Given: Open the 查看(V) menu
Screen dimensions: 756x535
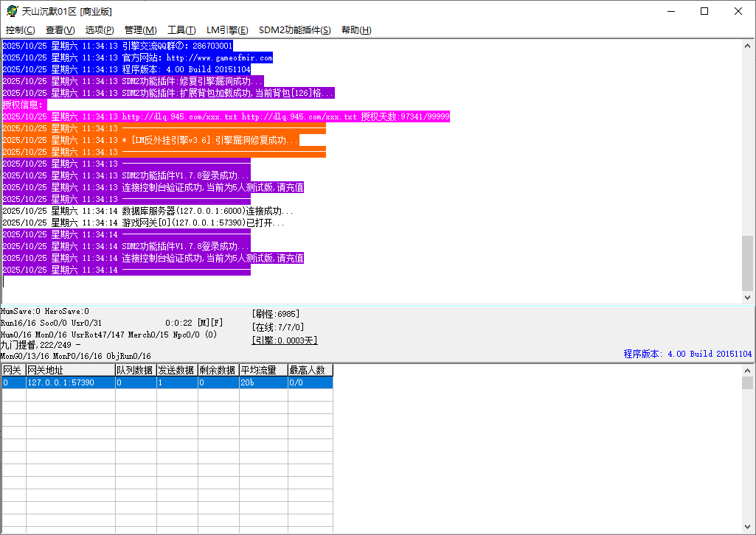Looking at the screenshot, I should (60, 30).
